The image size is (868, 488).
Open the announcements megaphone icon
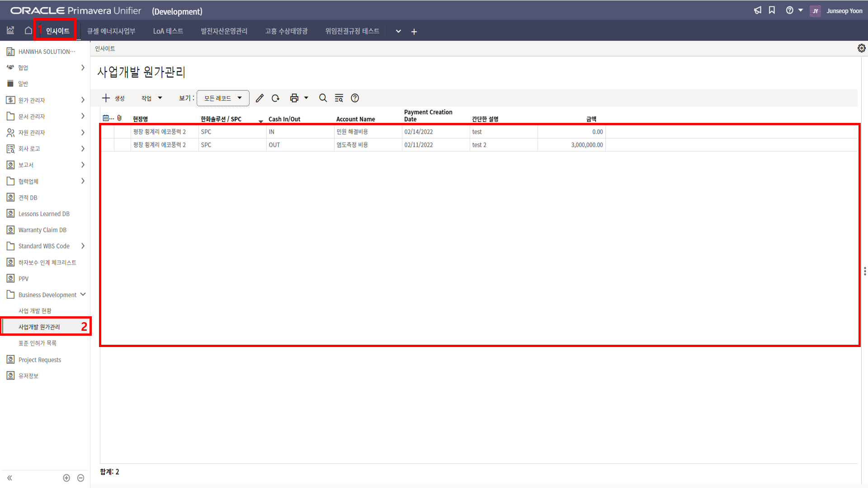tap(758, 10)
